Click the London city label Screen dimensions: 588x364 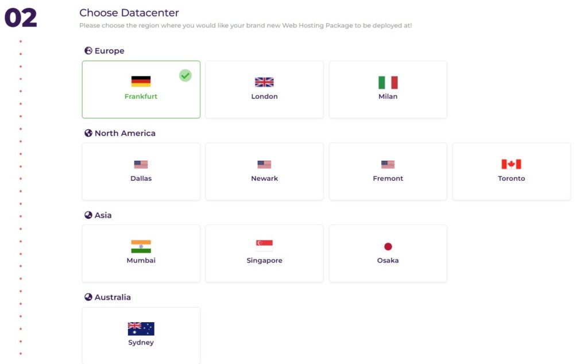[264, 96]
